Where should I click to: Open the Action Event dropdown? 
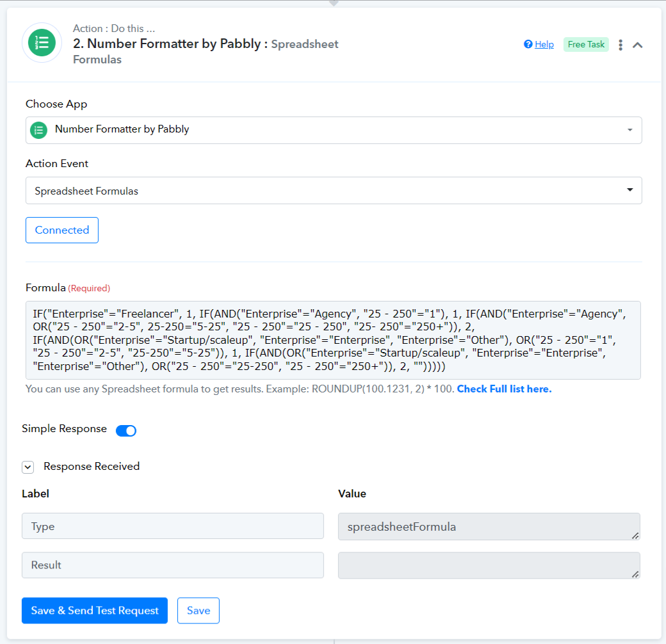pos(334,191)
